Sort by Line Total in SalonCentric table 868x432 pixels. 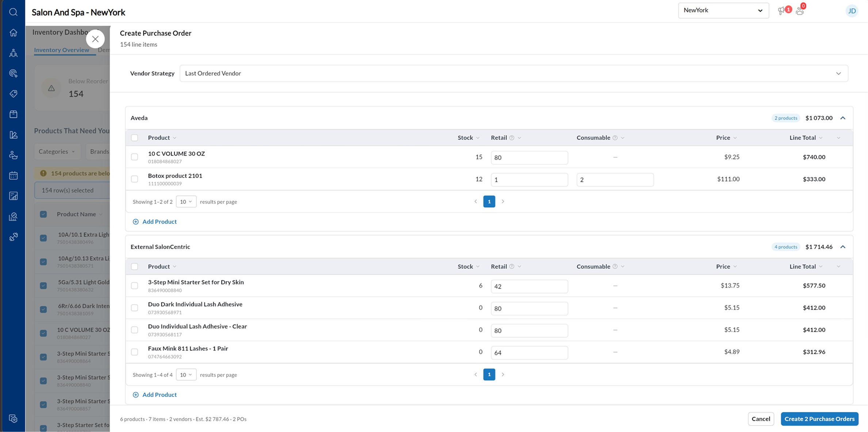pyautogui.click(x=802, y=267)
